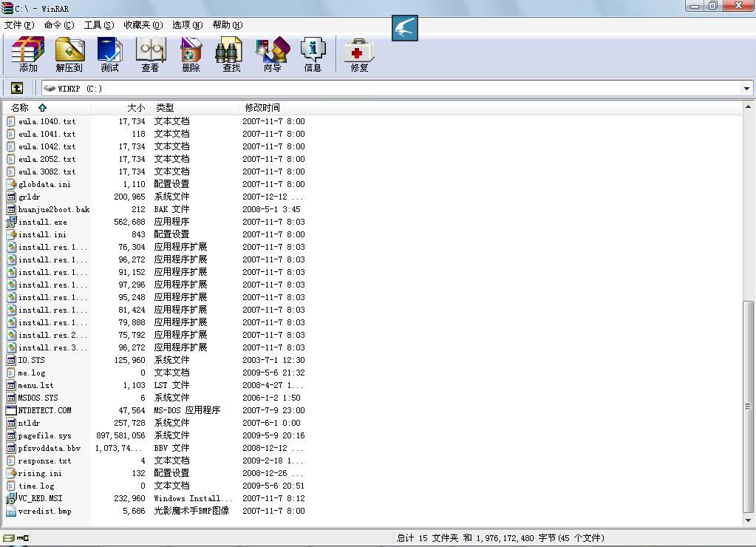This screenshot has width=756, height=547.
Task: Open the Favorites (收藏夹) menu
Action: (x=143, y=25)
